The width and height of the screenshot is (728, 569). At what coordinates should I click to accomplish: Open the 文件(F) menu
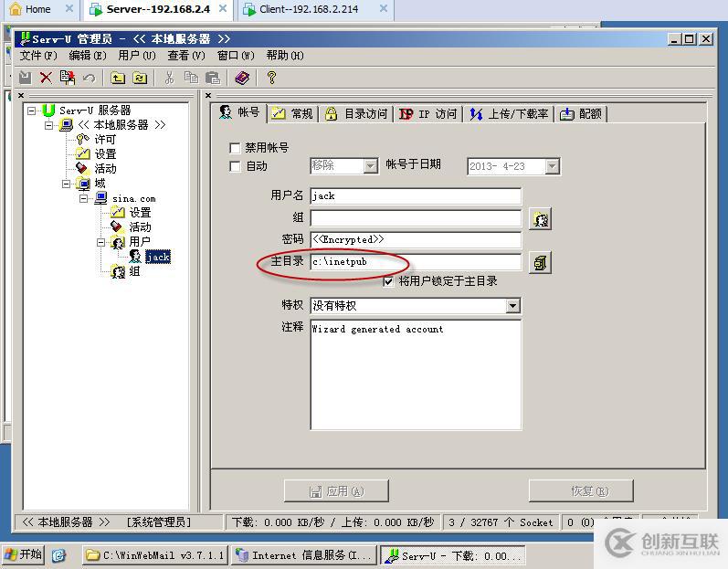[38, 56]
